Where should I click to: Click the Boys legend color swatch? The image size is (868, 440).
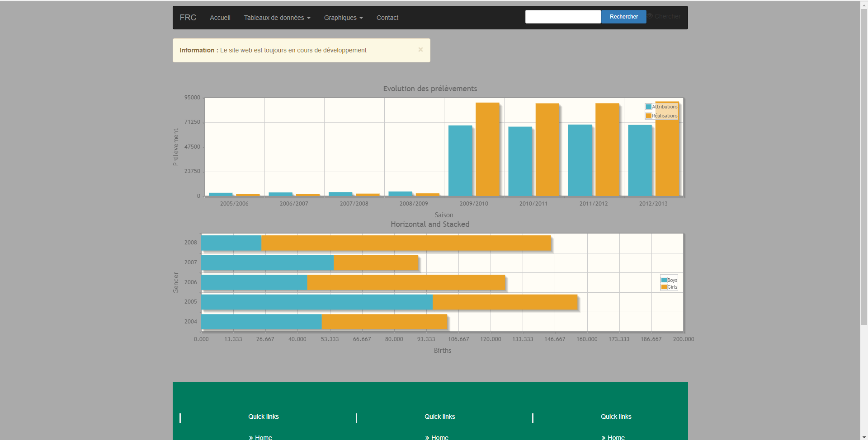[664, 280]
